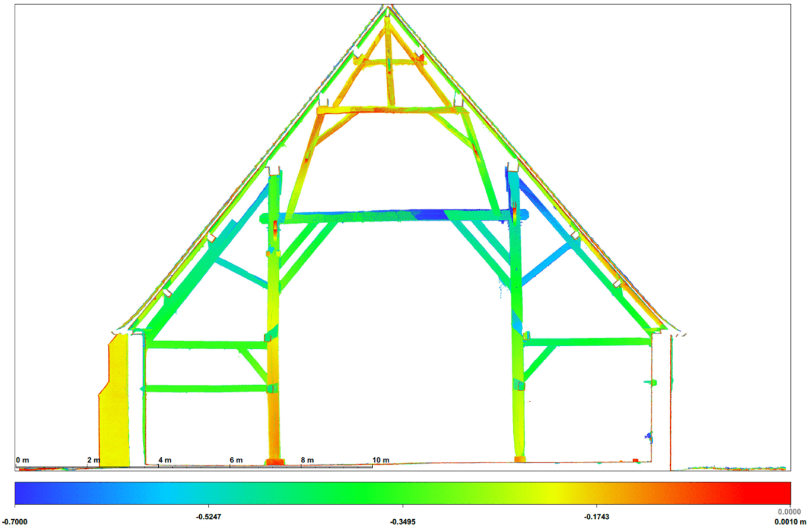
Task: Click the upper orange collar beam
Action: click(388, 61)
